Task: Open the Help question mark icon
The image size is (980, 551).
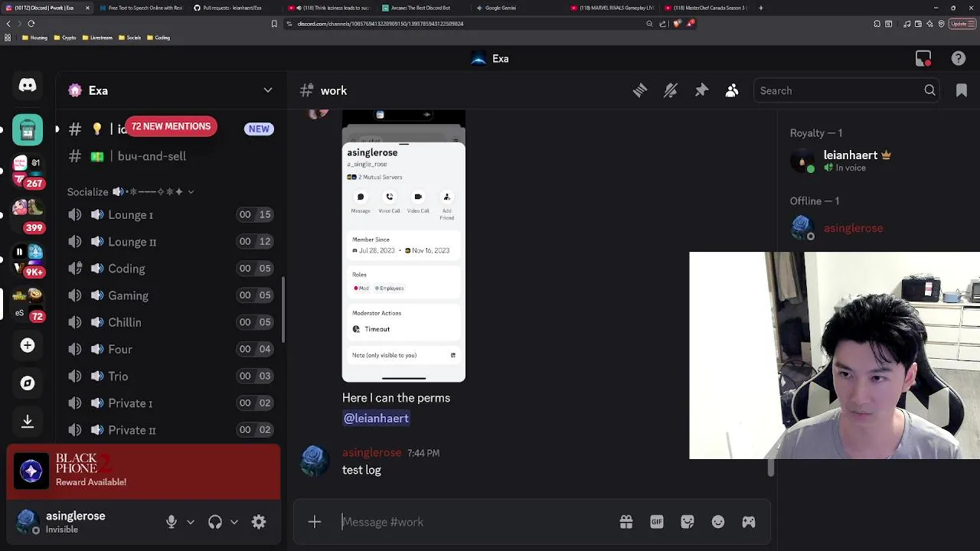Action: (959, 59)
